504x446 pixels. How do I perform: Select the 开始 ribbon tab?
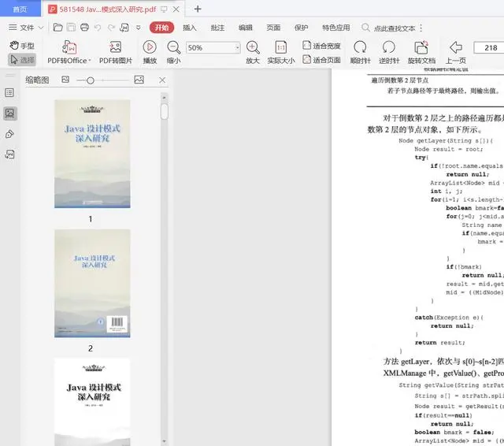coord(161,28)
